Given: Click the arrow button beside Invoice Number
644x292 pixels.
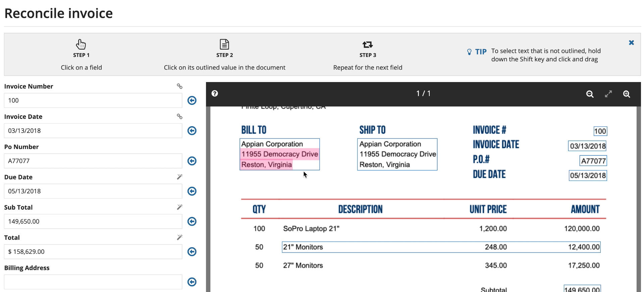Looking at the screenshot, I should click(x=192, y=100).
